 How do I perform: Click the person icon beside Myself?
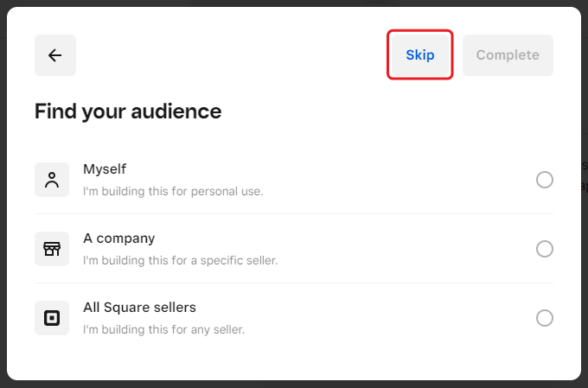click(52, 180)
